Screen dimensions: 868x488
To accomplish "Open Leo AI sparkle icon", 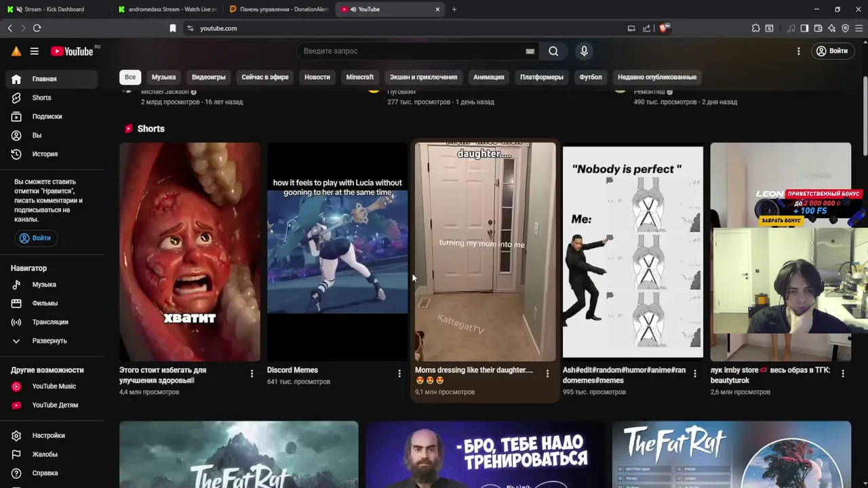I will click(831, 28).
